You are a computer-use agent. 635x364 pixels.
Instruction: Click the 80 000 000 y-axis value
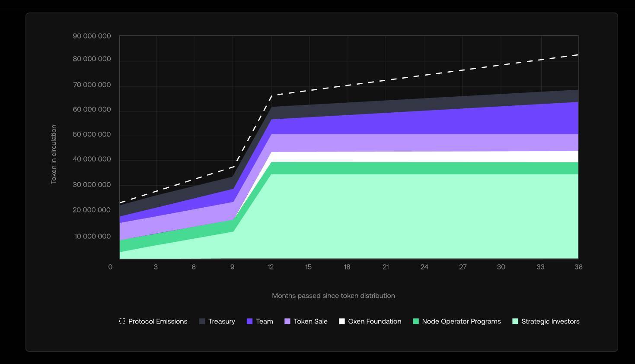click(x=92, y=59)
